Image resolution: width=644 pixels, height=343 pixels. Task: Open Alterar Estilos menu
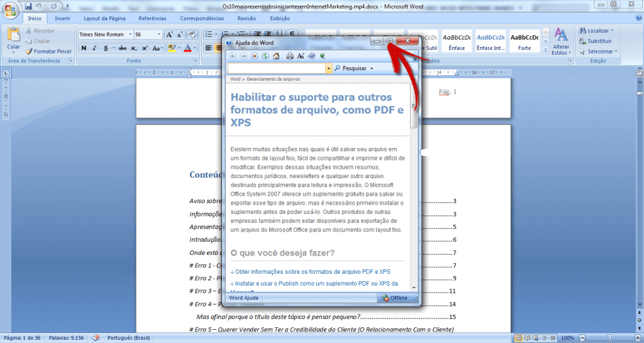tap(561, 41)
